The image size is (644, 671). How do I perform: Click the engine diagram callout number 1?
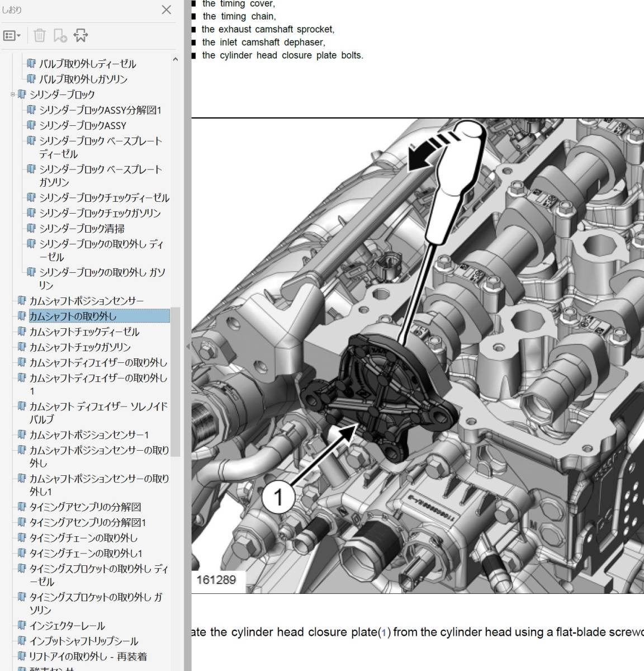(x=278, y=496)
